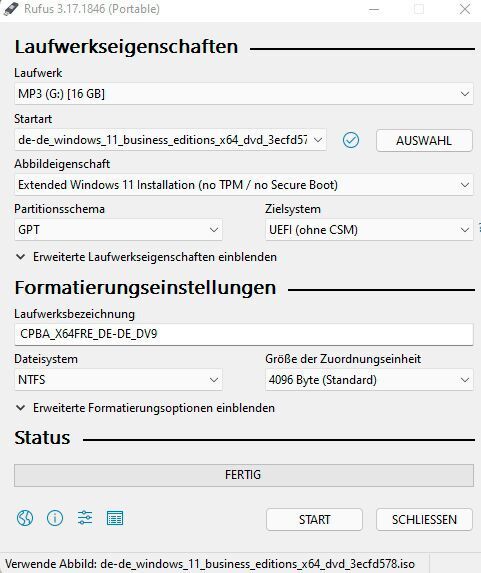Viewport: 481px width, 573px height.
Task: Click the AUSWAHL button
Action: (x=424, y=141)
